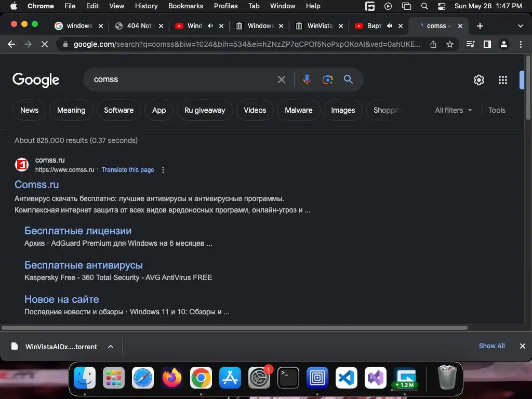Switch to the 404 Not tab
Viewport: 532px width, 399px height.
(x=139, y=26)
